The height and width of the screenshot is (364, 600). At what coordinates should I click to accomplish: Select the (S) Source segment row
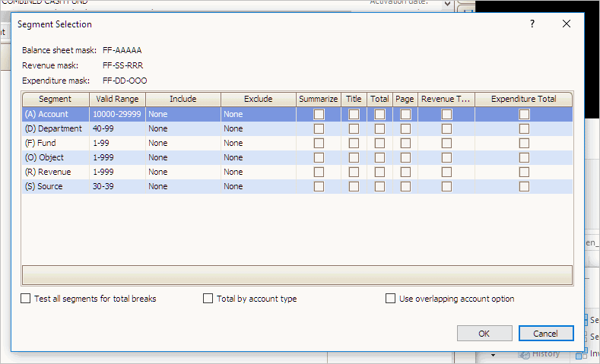coord(297,187)
